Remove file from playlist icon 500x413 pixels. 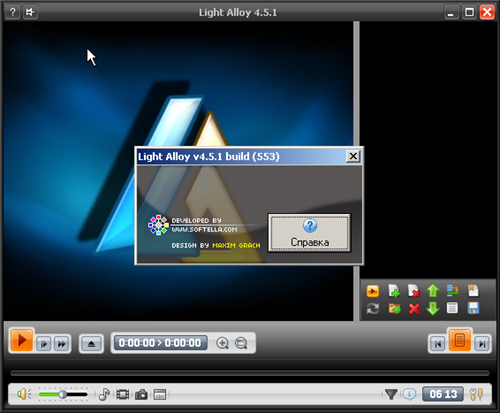tap(414, 291)
